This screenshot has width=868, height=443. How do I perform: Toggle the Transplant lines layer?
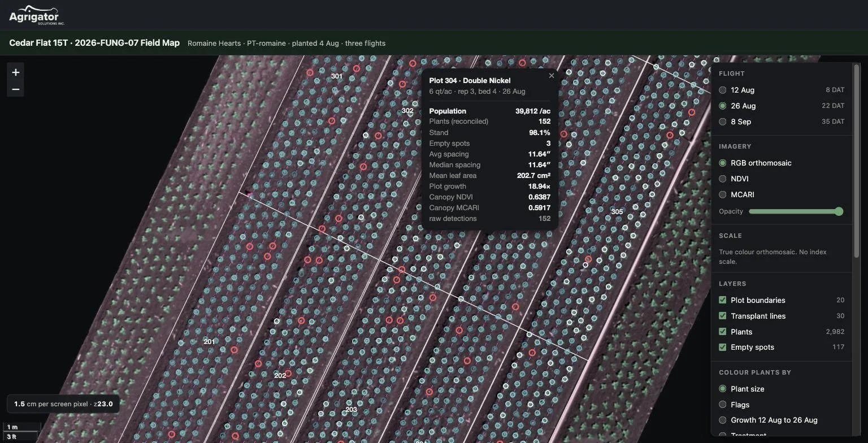tap(722, 316)
